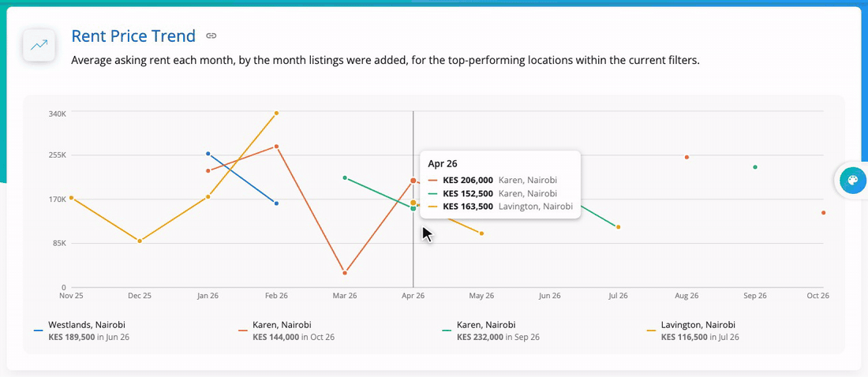Click KES 144,000 in Oct 26 legend value

tap(294, 337)
